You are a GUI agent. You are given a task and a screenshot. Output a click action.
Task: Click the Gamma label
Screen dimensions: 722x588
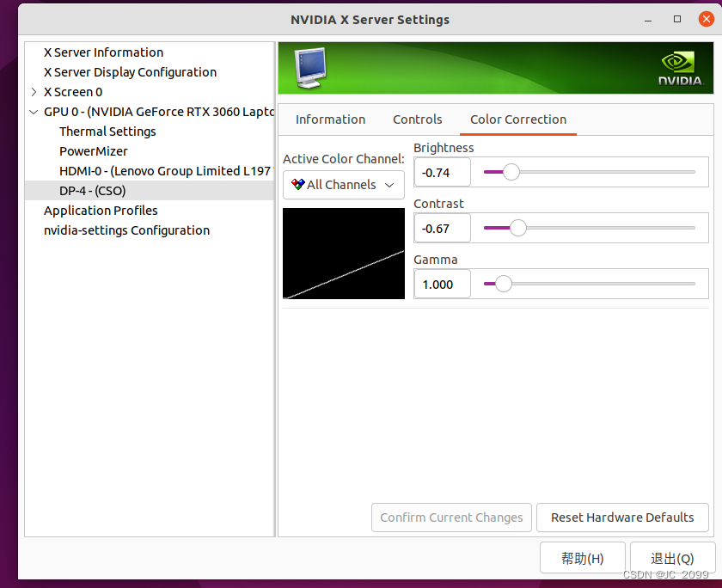coord(436,260)
